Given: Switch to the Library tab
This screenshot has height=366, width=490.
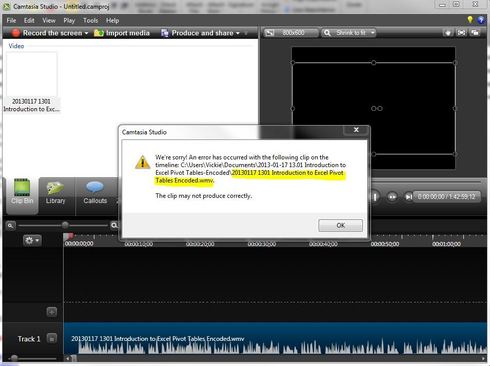Looking at the screenshot, I should tap(55, 192).
